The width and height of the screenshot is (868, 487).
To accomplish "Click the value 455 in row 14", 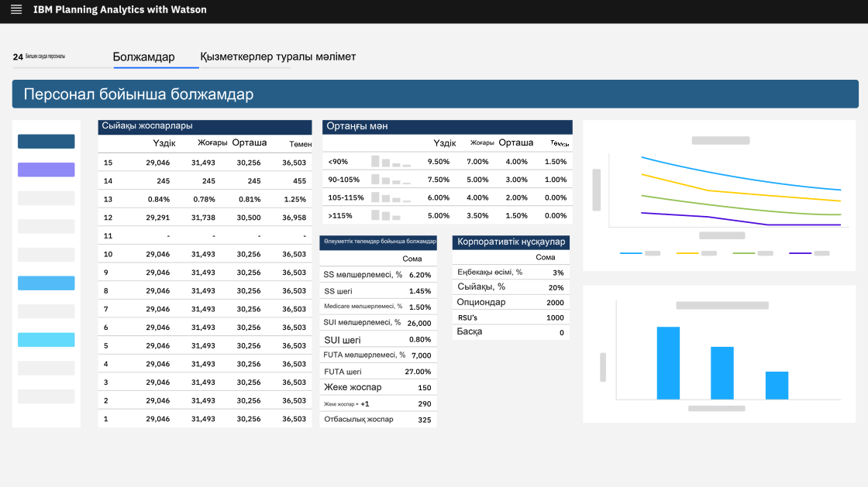I will [299, 180].
